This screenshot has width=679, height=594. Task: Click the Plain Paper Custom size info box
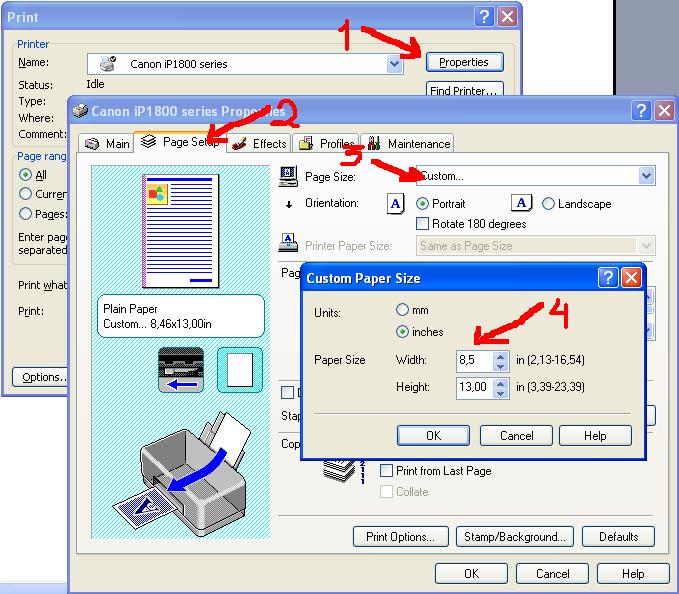tap(181, 316)
